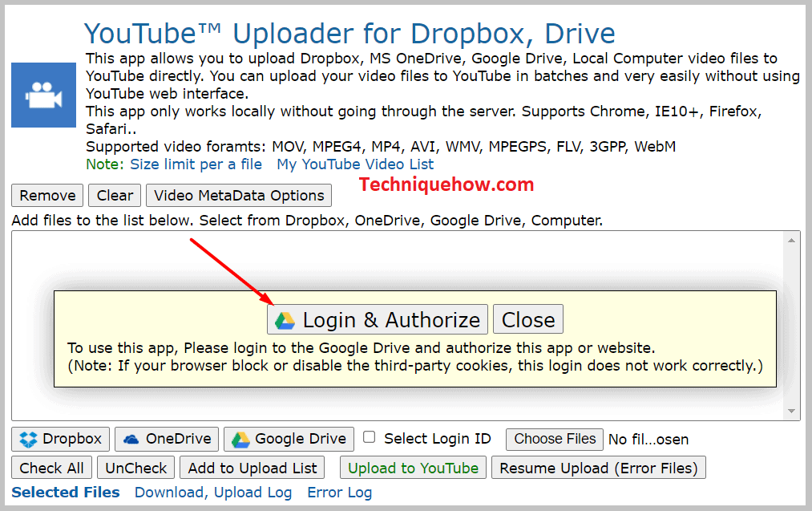Click Choose Files to browse computer
The image size is (812, 511).
click(x=554, y=439)
